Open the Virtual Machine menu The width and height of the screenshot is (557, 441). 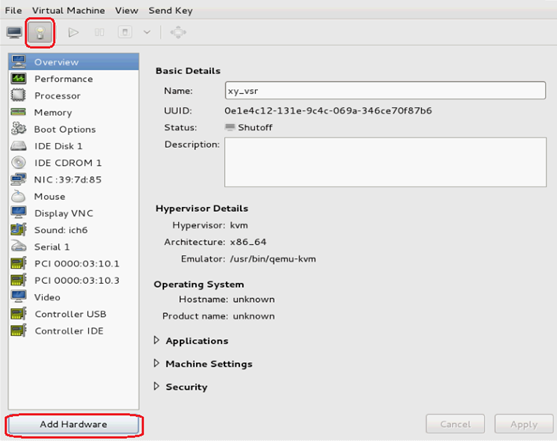coord(69,11)
